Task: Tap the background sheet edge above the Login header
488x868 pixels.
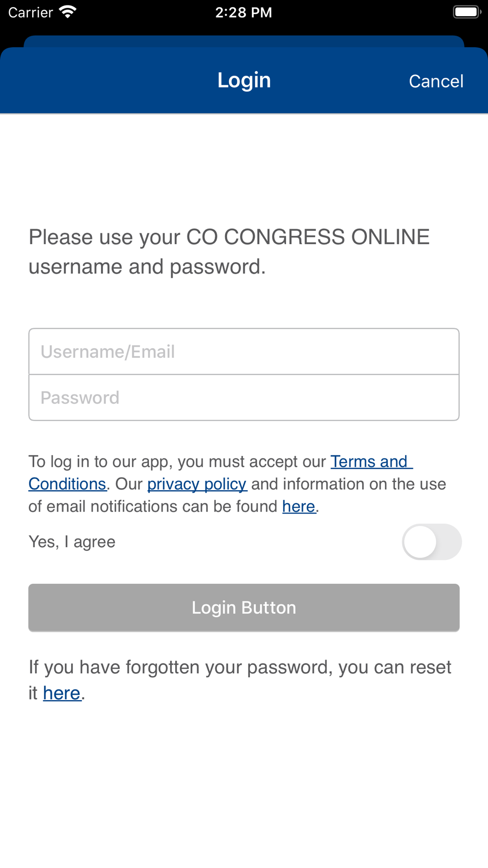Action: point(244,41)
